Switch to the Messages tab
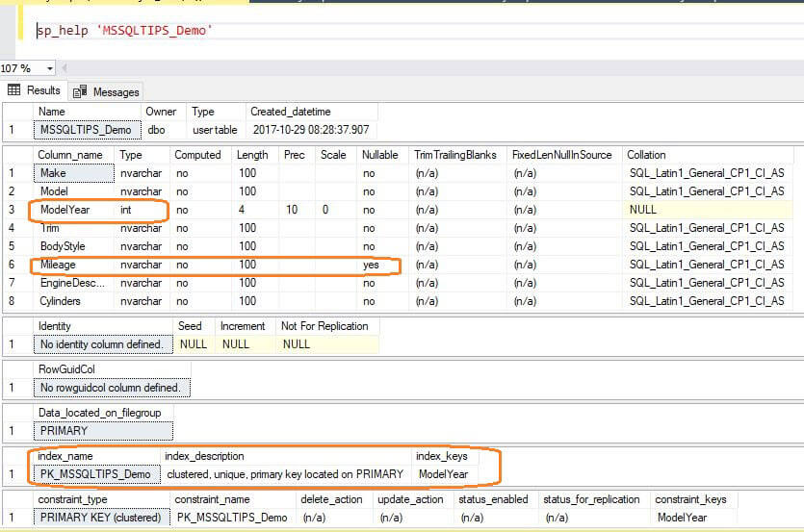 pos(115,91)
